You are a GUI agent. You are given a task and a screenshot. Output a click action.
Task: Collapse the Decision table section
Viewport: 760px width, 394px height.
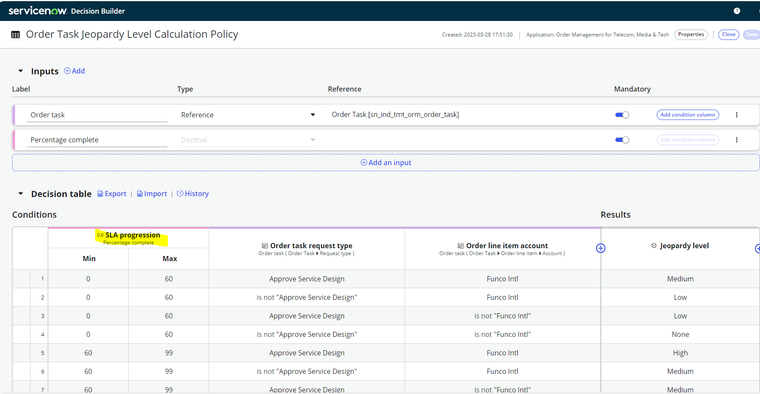20,193
